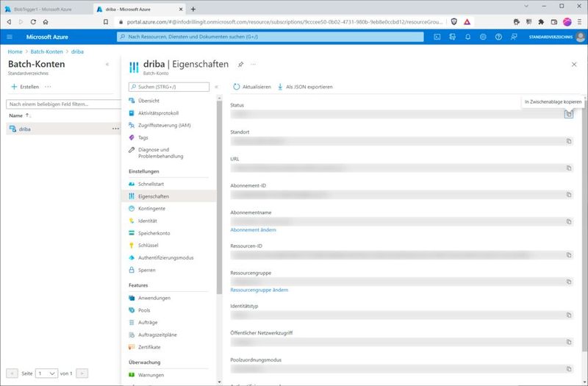This screenshot has height=386, width=588.
Task: Open the Seite page number dropdown
Action: (x=46, y=374)
